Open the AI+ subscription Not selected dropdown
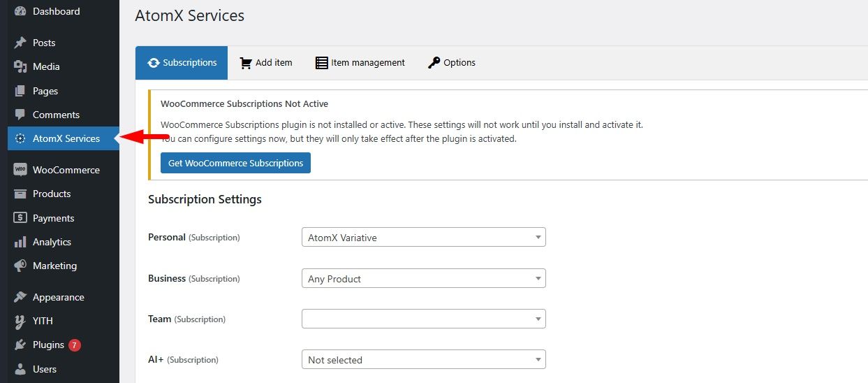The image size is (868, 383). 424,360
